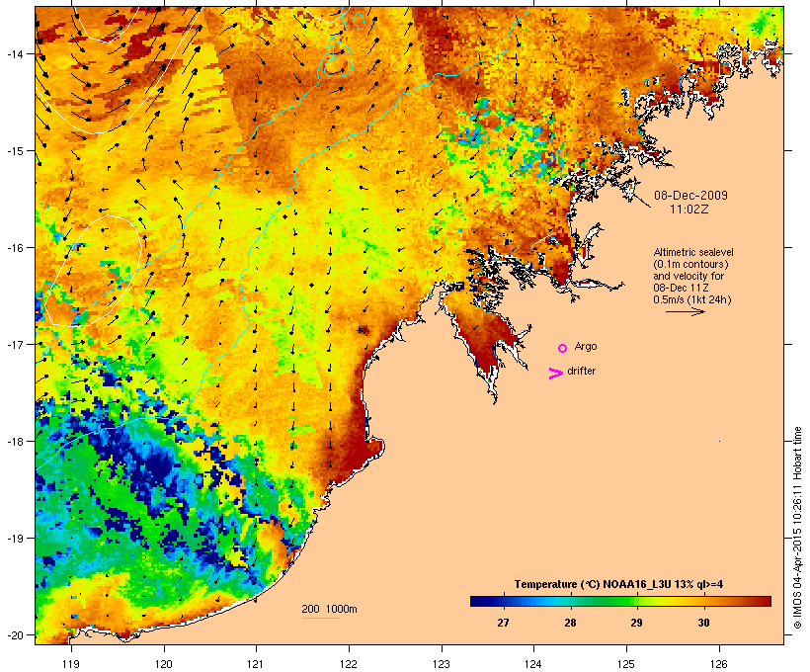Click the '30' colorbar tick label
The width and height of the screenshot is (810, 672).
pos(703,623)
